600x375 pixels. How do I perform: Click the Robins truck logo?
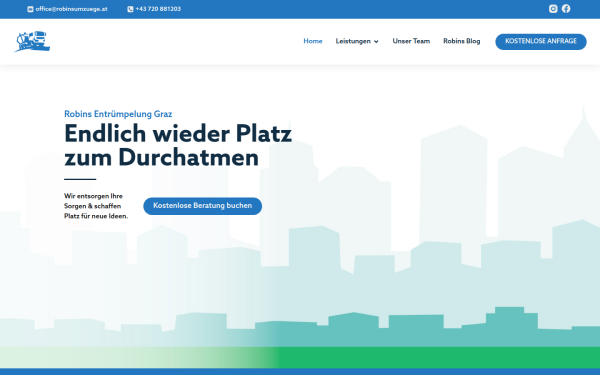[x=33, y=41]
